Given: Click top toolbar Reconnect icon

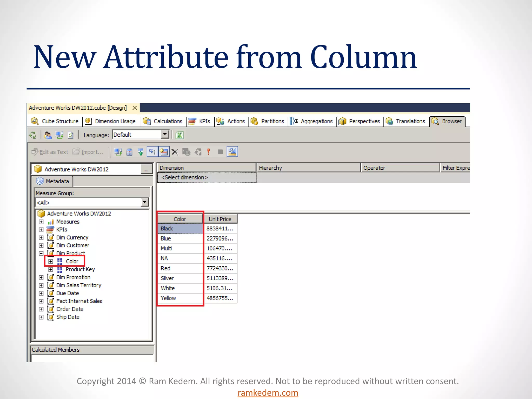Looking at the screenshot, I should tap(59, 135).
